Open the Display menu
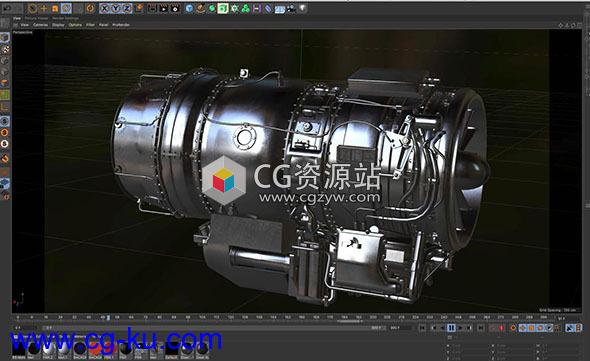This screenshot has width=590, height=361. point(58,25)
